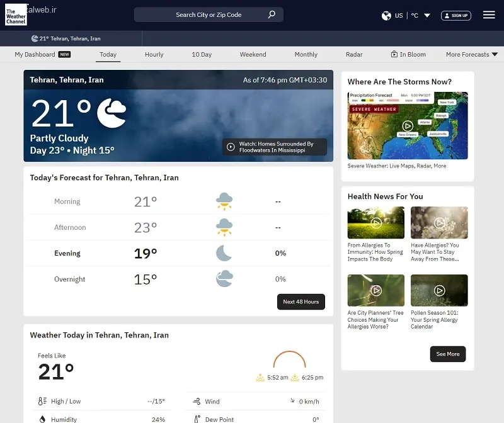Click the large partly cloudy night icon
The image size is (504, 423).
(112, 113)
